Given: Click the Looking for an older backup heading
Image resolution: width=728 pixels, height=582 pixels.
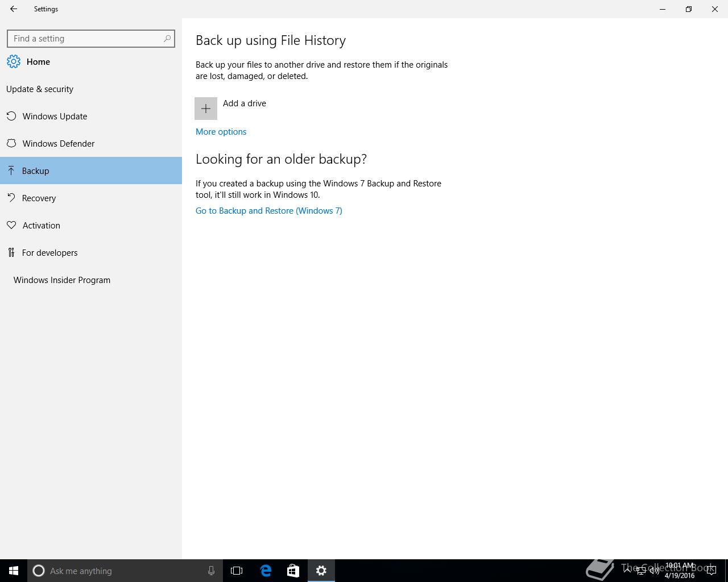Looking at the screenshot, I should coord(281,159).
